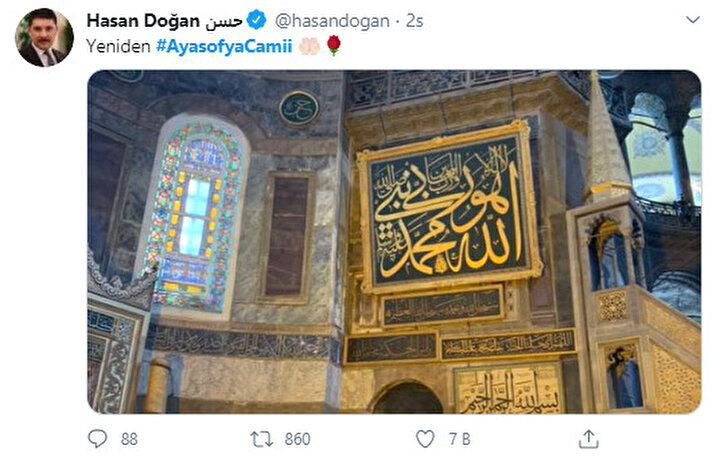Click the 7 B likes count

(460, 439)
